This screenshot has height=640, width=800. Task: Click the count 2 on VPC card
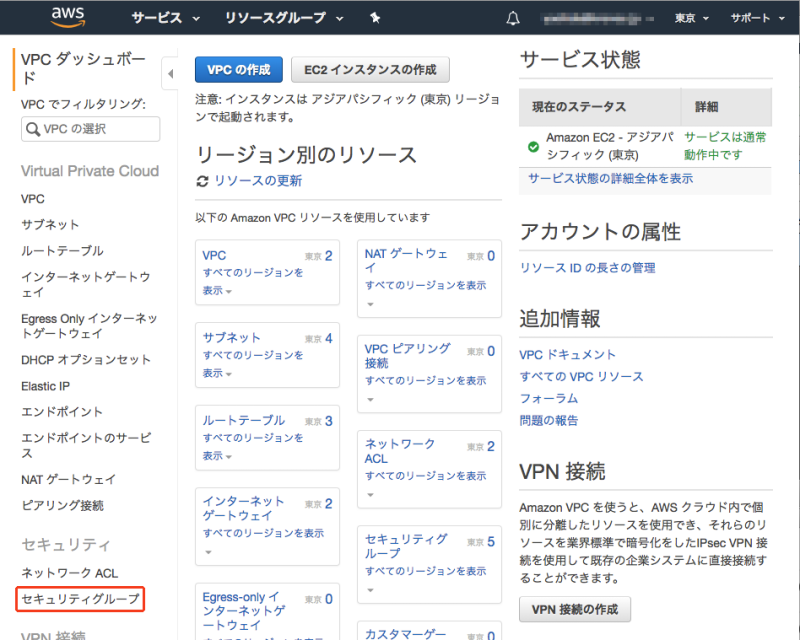[328, 256]
